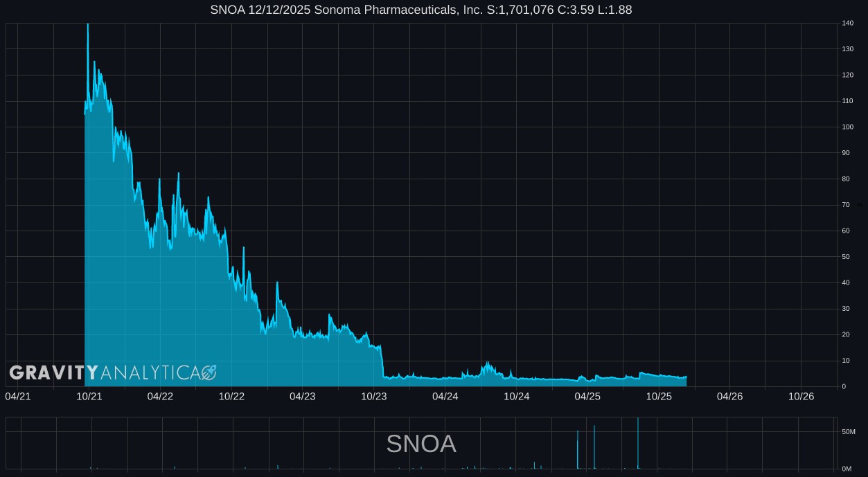The width and height of the screenshot is (868, 477).
Task: Click the SNOA chart title at top
Action: [420, 10]
